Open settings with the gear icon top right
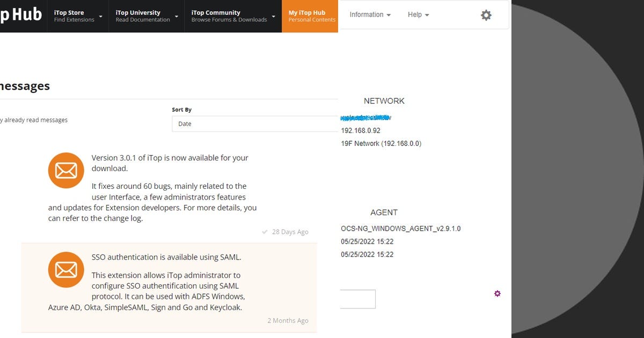This screenshot has width=644, height=338. (486, 15)
